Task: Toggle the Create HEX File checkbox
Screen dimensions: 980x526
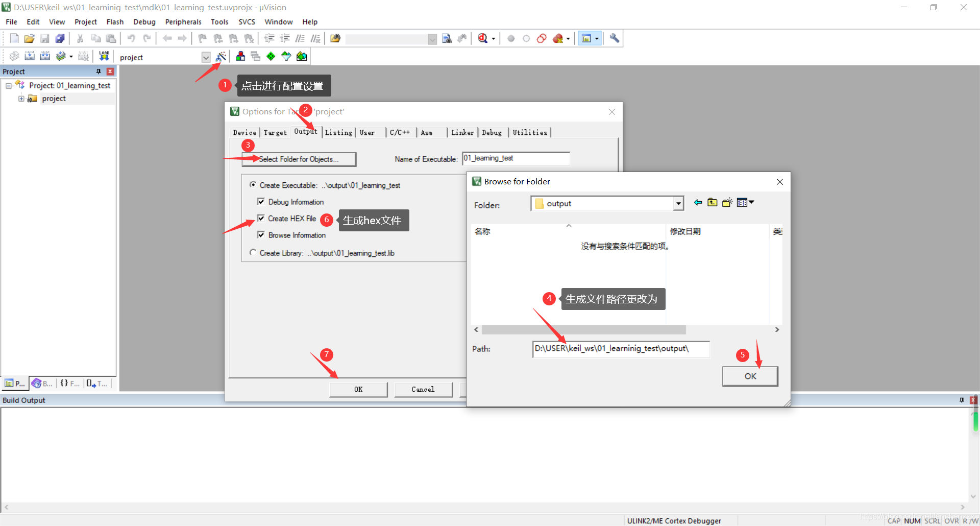Action: pos(261,218)
